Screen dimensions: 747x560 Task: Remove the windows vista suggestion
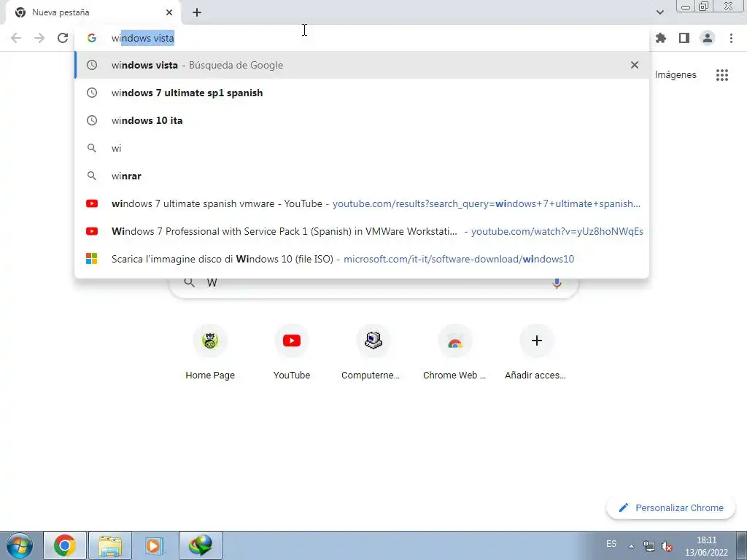(x=635, y=65)
